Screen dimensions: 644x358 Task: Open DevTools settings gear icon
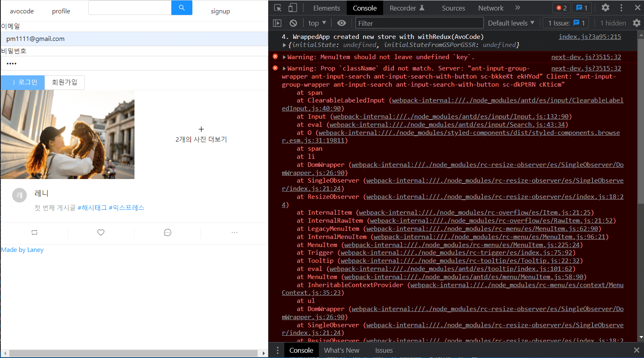(606, 8)
